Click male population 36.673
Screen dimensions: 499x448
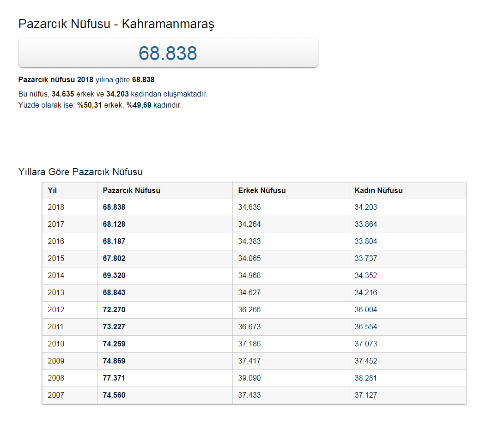249,327
